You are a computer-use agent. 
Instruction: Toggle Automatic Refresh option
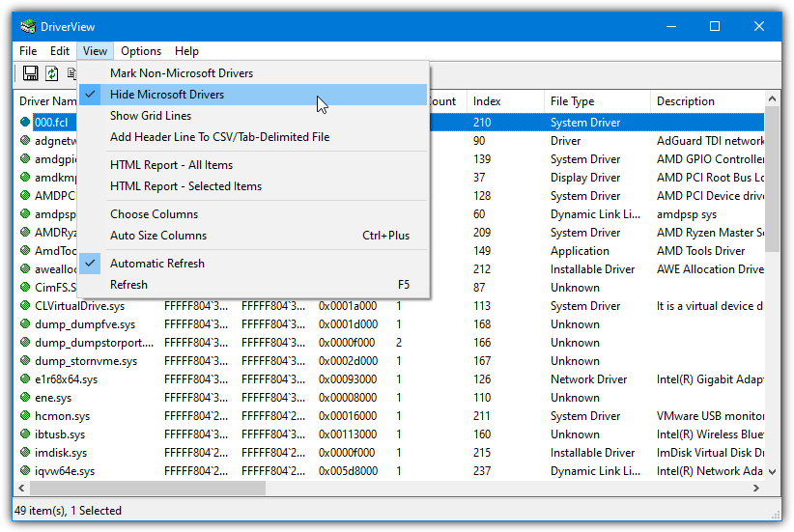(x=253, y=264)
